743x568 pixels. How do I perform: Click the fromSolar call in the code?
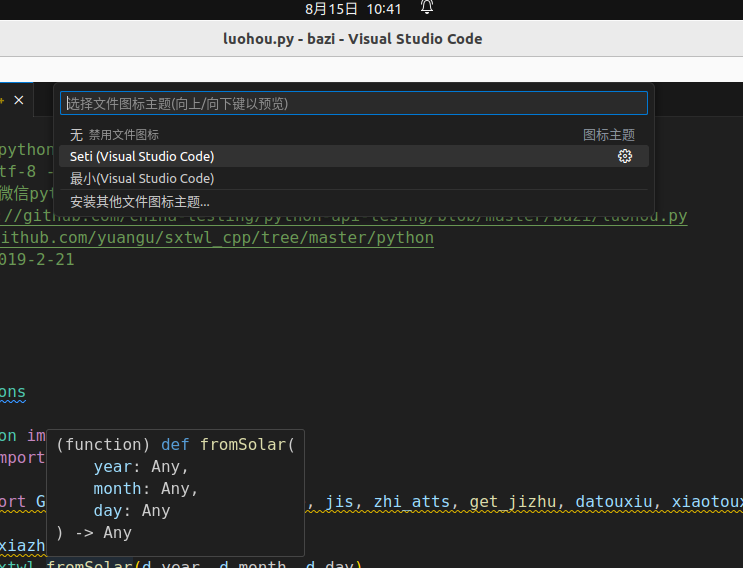pos(90,564)
